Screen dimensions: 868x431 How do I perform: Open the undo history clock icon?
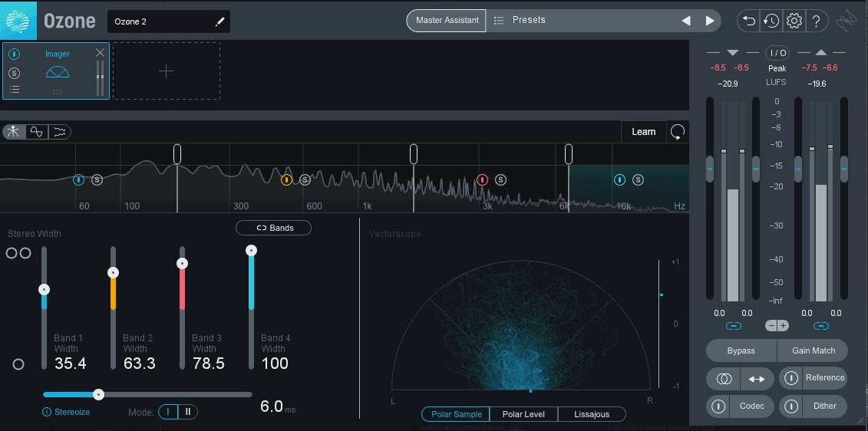coord(771,21)
